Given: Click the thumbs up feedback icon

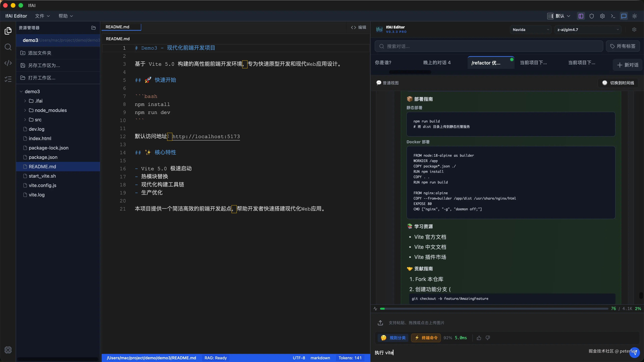Looking at the screenshot, I should (479, 338).
